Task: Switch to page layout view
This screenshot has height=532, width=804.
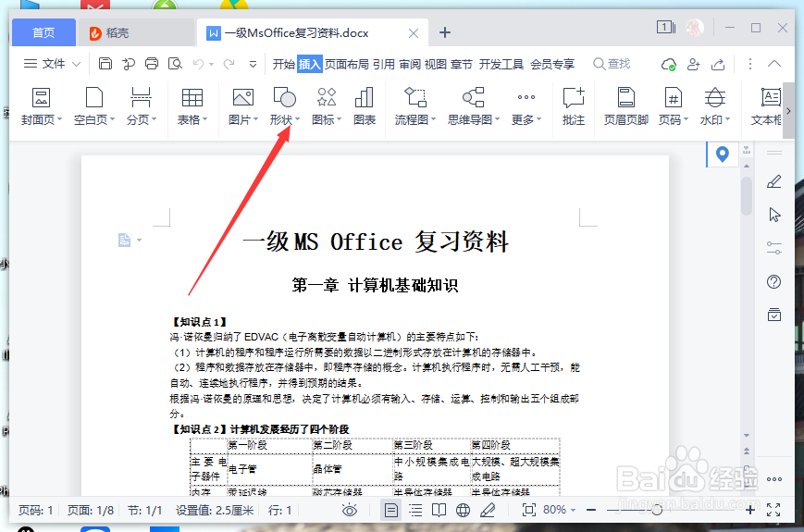Action: point(390,510)
